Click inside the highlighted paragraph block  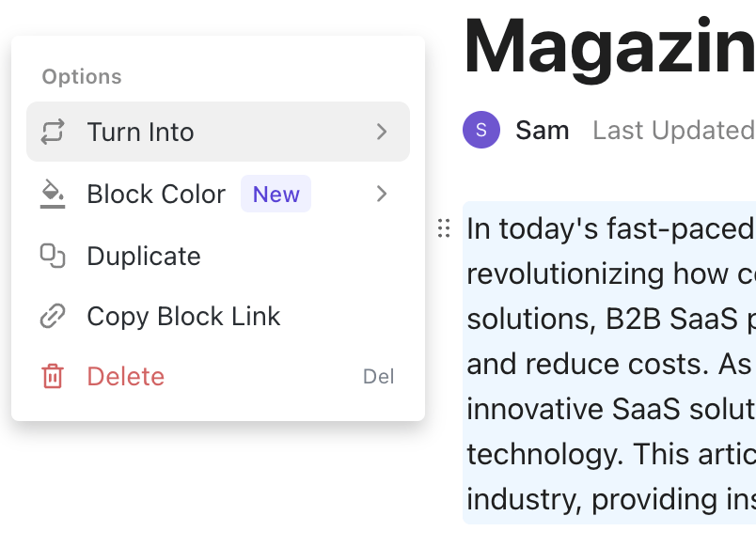coord(611,362)
